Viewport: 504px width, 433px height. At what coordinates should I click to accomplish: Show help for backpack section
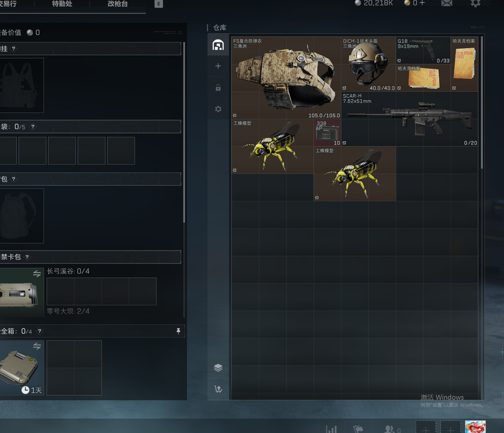click(x=14, y=179)
